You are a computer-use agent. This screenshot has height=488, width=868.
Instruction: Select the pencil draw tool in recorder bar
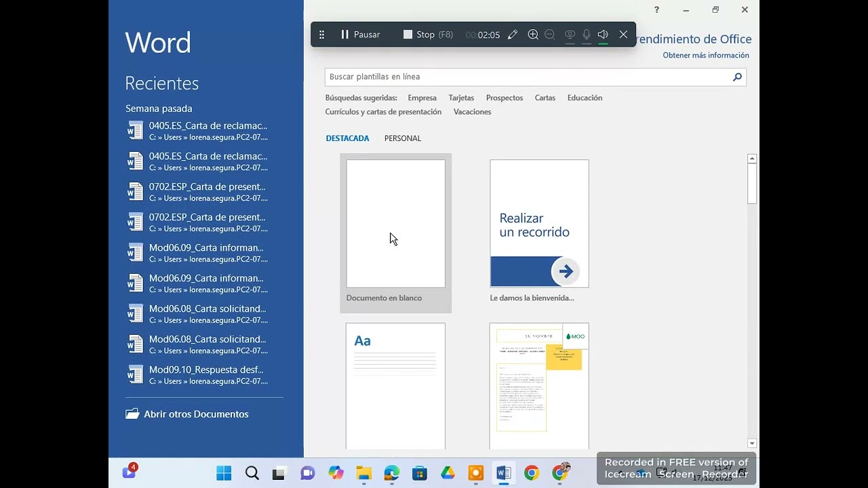point(513,35)
